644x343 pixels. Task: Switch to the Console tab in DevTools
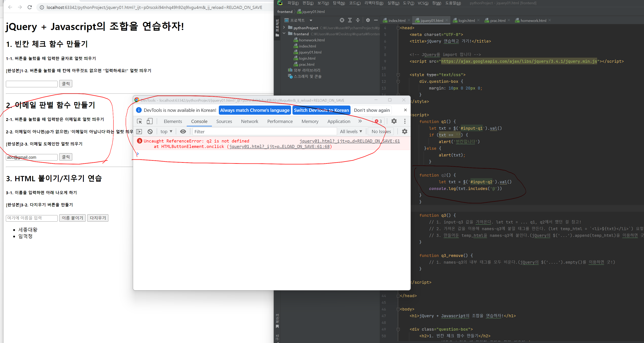tap(199, 121)
